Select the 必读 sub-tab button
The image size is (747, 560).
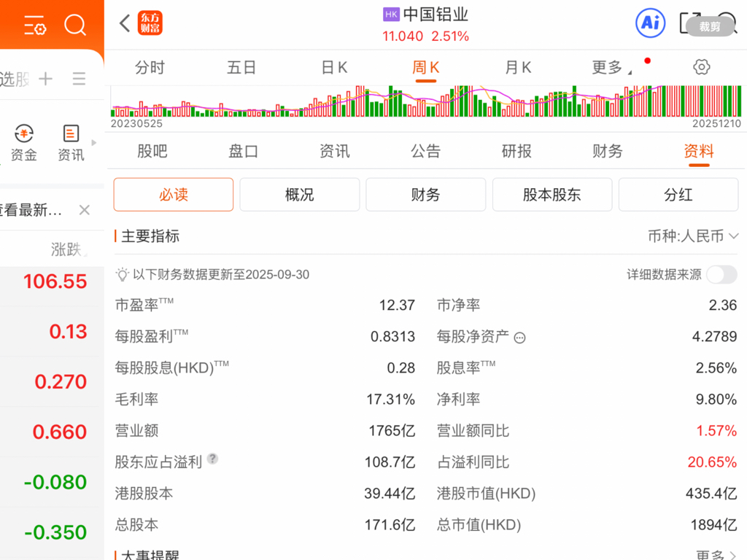coord(174,194)
